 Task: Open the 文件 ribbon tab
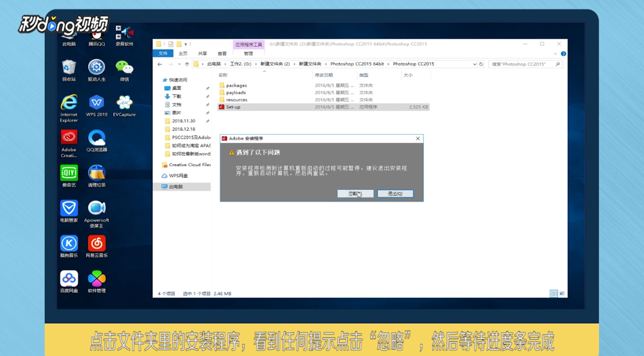click(163, 54)
